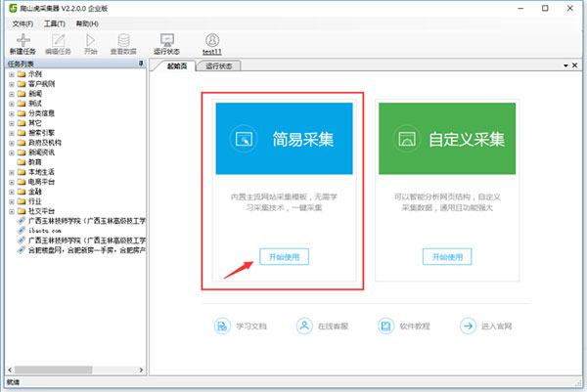
Task: Select the 社交平台 folder label
Action: 41,211
